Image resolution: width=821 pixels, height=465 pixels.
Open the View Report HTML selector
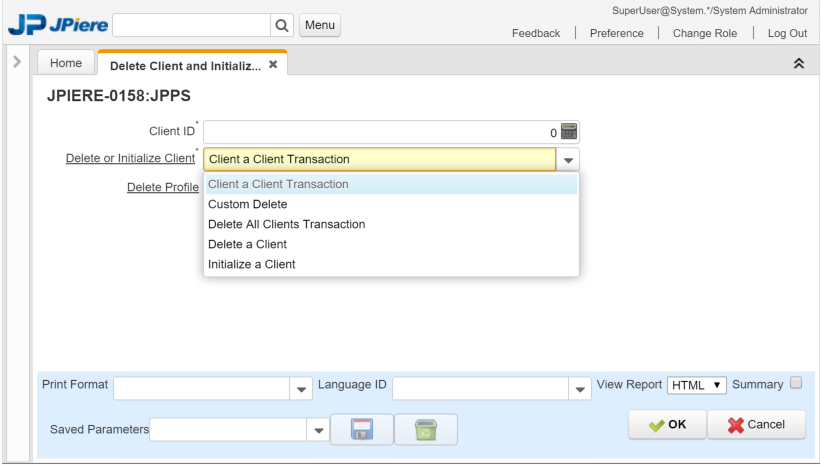(696, 385)
